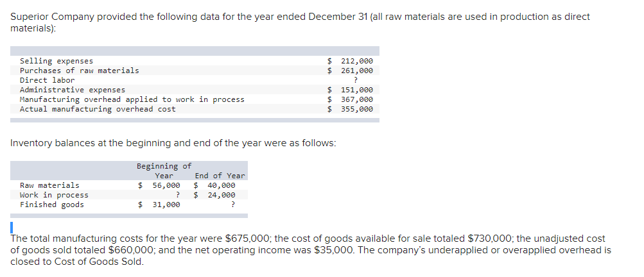Click the End of Year column header
The width and height of the screenshot is (644, 277).
click(220, 176)
